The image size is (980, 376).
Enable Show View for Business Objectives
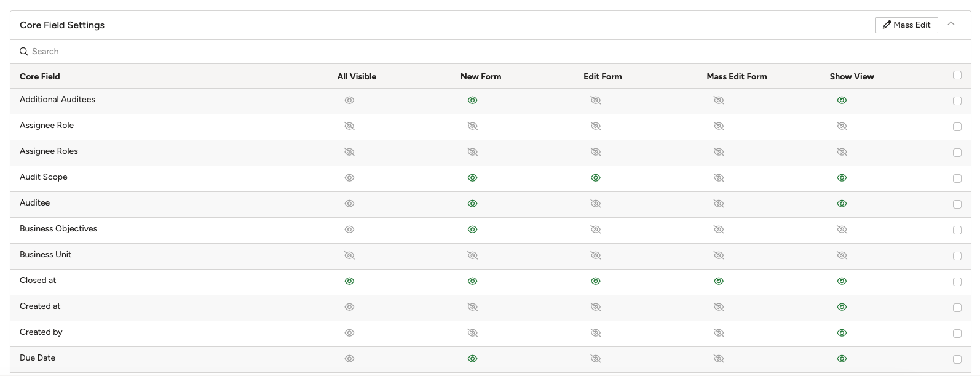[842, 230]
